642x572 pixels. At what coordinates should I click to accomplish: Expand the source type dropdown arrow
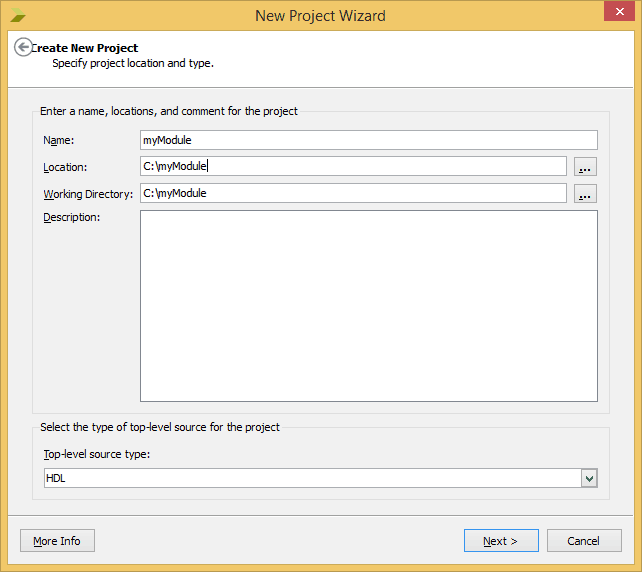click(x=589, y=479)
